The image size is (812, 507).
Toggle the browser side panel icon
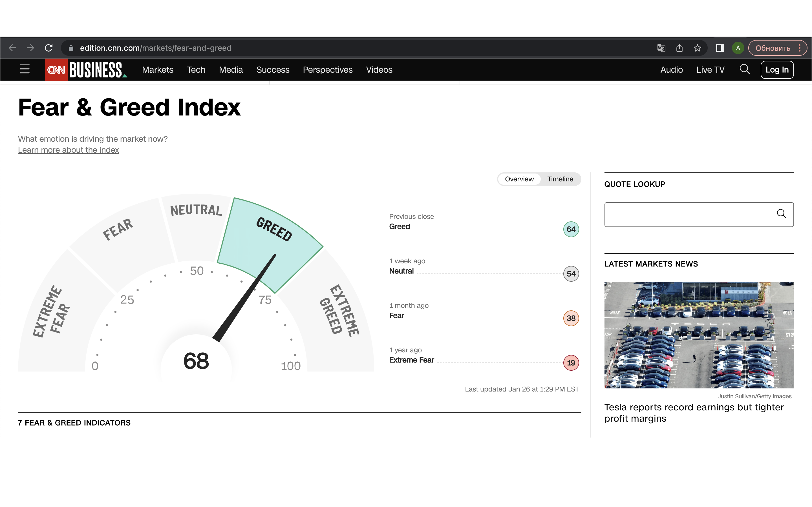(720, 48)
